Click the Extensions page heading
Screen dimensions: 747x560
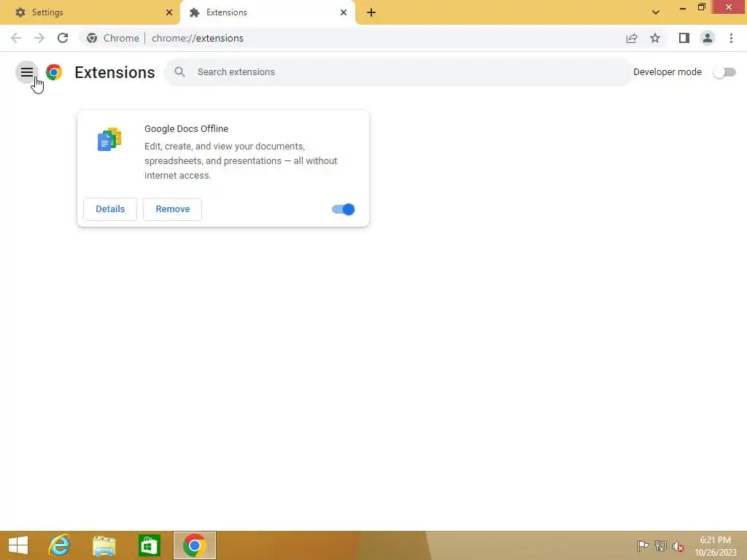(x=115, y=72)
